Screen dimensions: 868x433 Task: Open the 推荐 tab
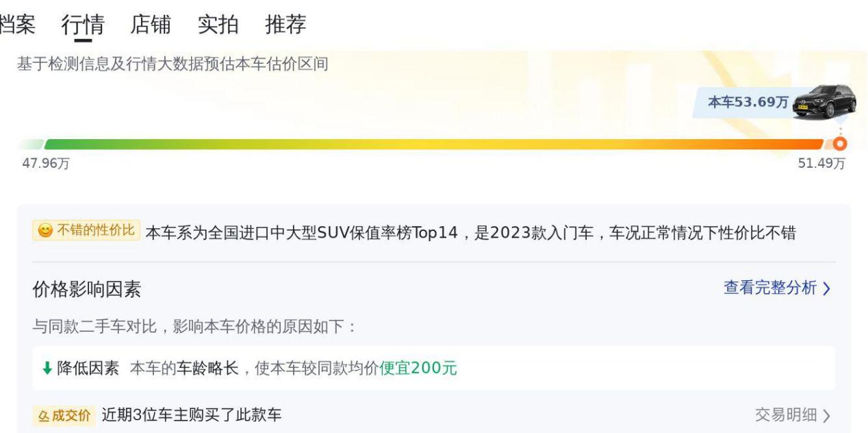point(286,25)
